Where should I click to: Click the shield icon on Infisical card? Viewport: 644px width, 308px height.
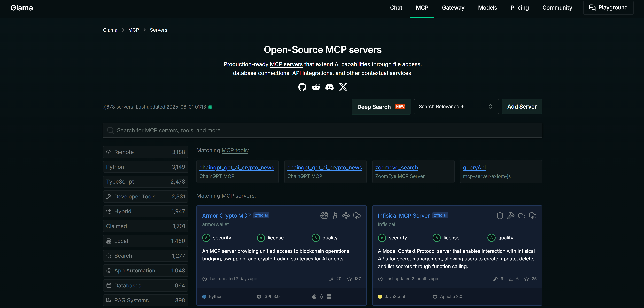click(x=500, y=215)
